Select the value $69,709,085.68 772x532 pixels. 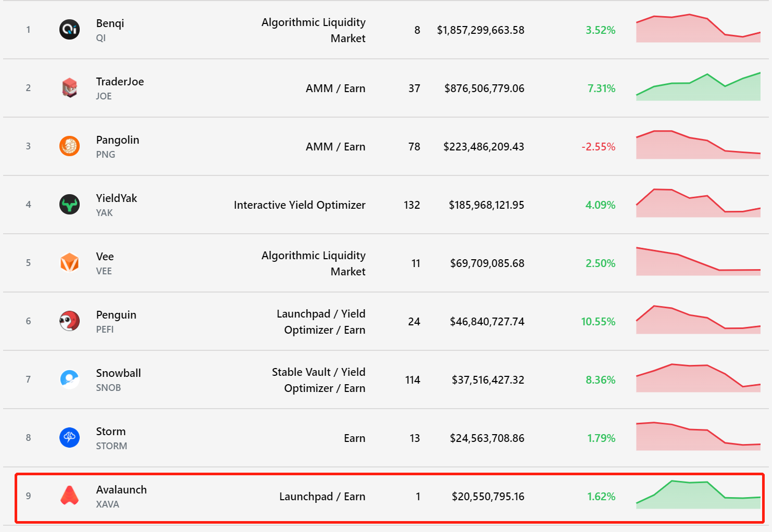click(487, 263)
